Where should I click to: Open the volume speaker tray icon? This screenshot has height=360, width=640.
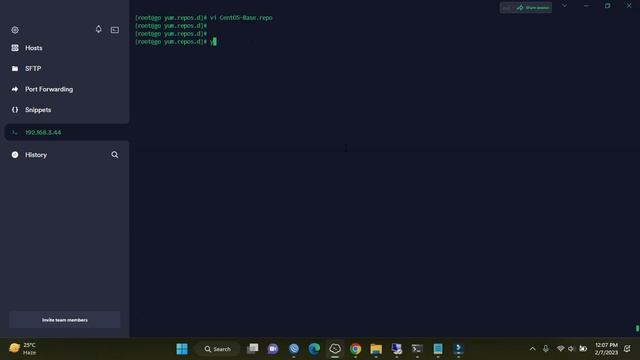click(x=571, y=349)
